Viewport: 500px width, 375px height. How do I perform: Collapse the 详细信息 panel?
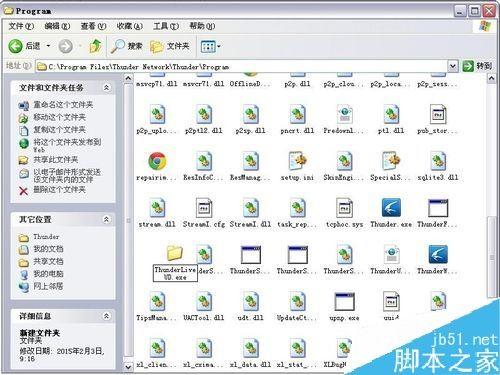pos(106,316)
